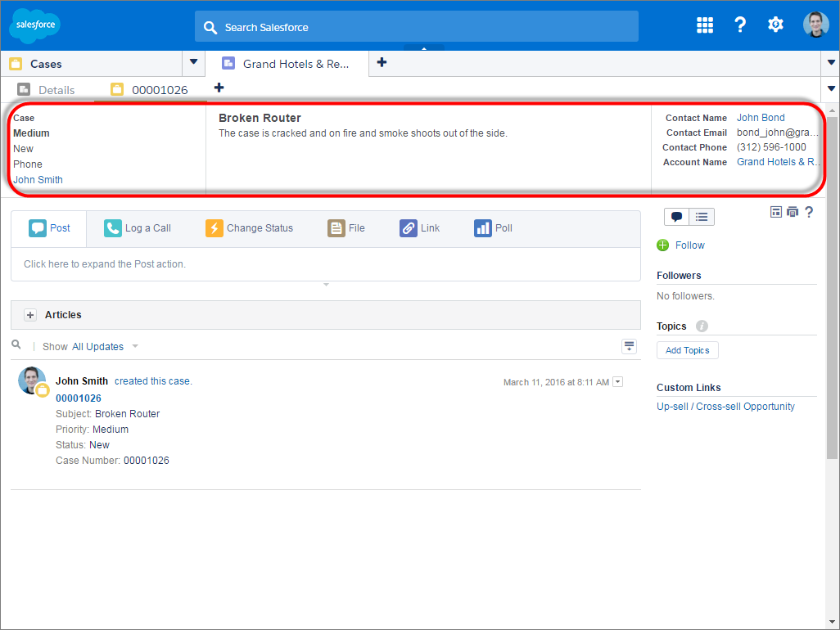The height and width of the screenshot is (630, 840).
Task: Open the user profile avatar menu
Action: [816, 25]
